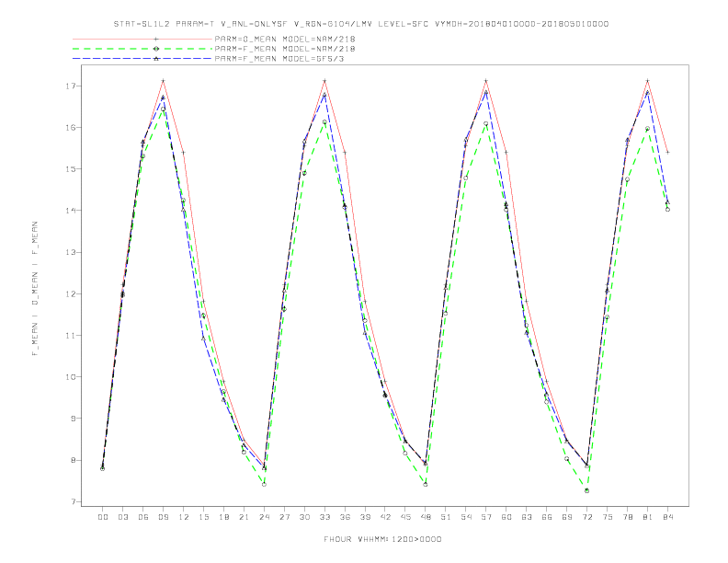The image size is (728, 563).
Task: Click x-axis tick label 09
Action: click(x=164, y=517)
